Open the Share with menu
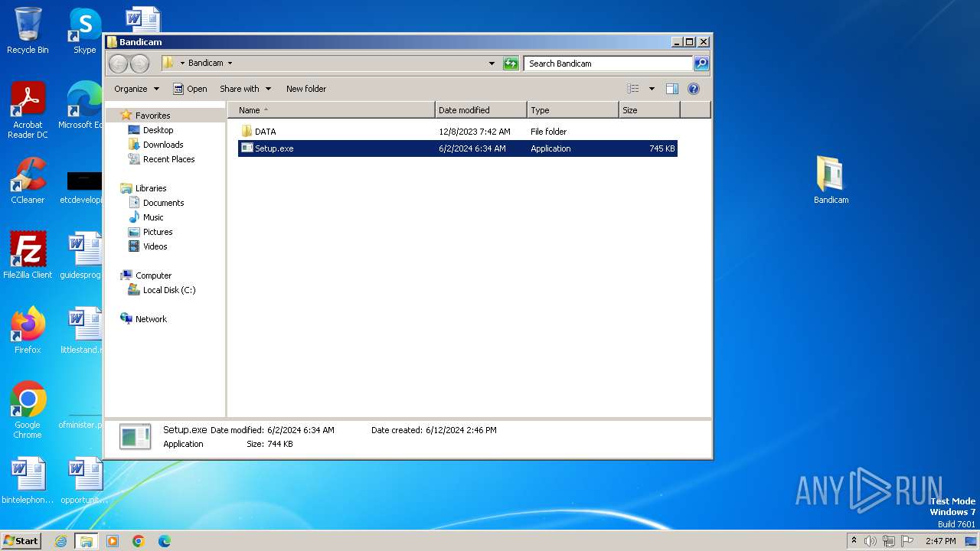The height and width of the screenshot is (551, 980). point(245,89)
